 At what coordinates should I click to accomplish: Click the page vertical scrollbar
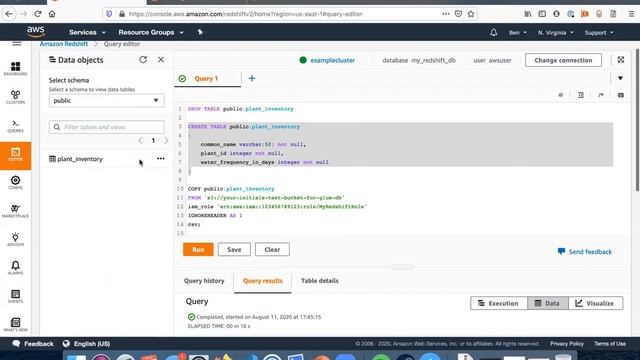pyautogui.click(x=637, y=120)
